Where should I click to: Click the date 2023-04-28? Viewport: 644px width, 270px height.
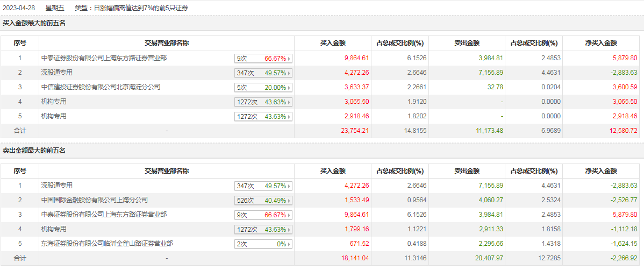[x=20, y=8]
